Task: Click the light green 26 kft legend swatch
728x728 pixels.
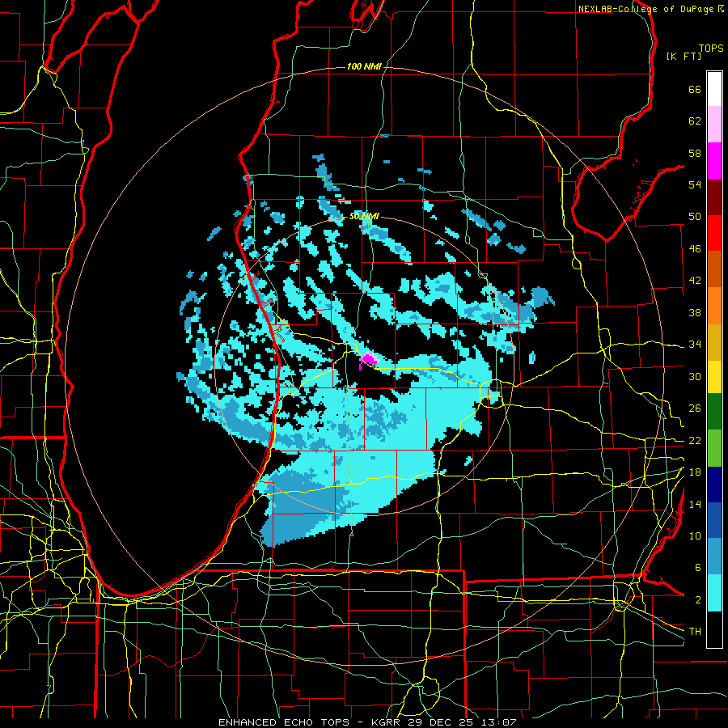Action: pyautogui.click(x=714, y=447)
